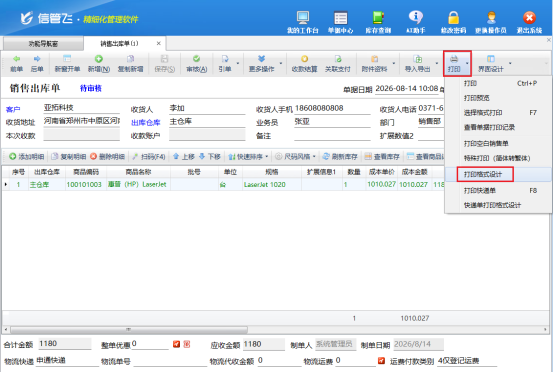Click 删除明细 red delete button
This screenshot has width=554, height=372.
click(107, 157)
